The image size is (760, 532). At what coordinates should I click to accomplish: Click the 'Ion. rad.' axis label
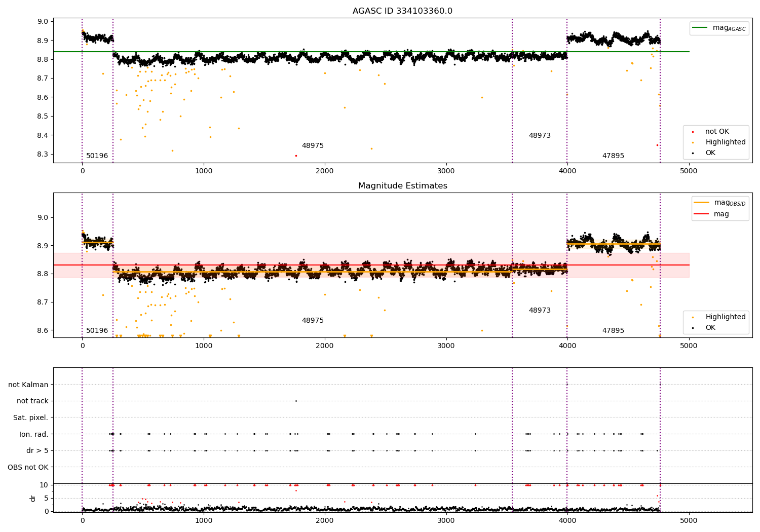coord(34,434)
